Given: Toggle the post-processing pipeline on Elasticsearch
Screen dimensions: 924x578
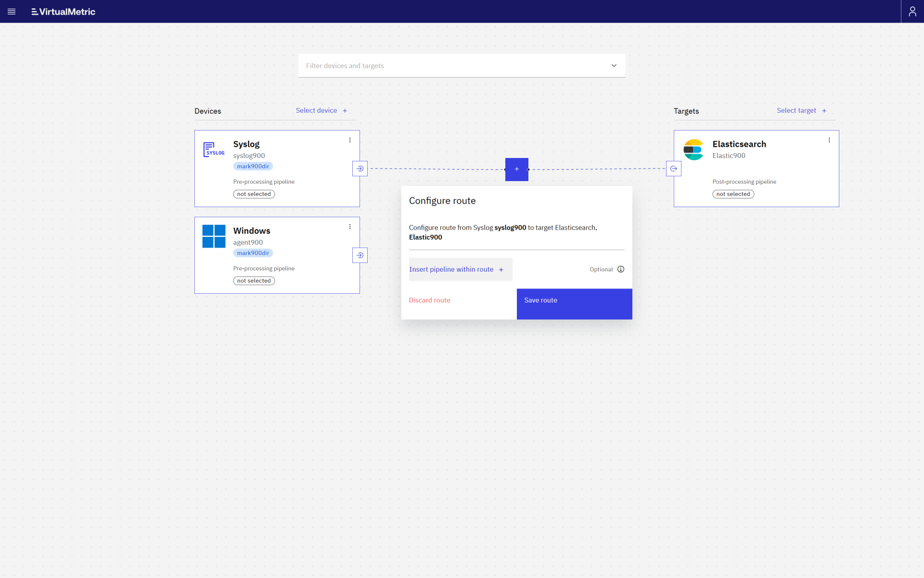Looking at the screenshot, I should pyautogui.click(x=732, y=194).
